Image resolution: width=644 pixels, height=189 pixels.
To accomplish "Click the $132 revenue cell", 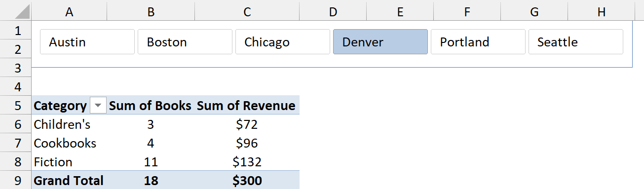I will point(247,162).
